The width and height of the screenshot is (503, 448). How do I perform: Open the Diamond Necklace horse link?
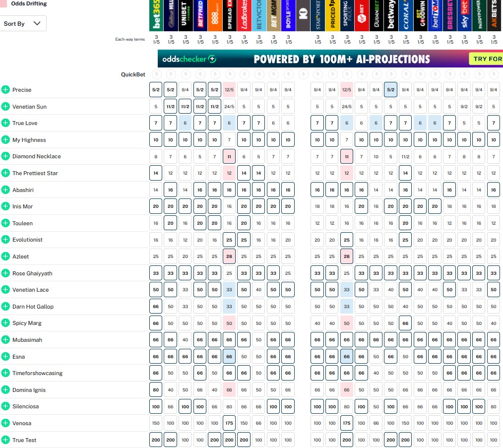point(36,156)
